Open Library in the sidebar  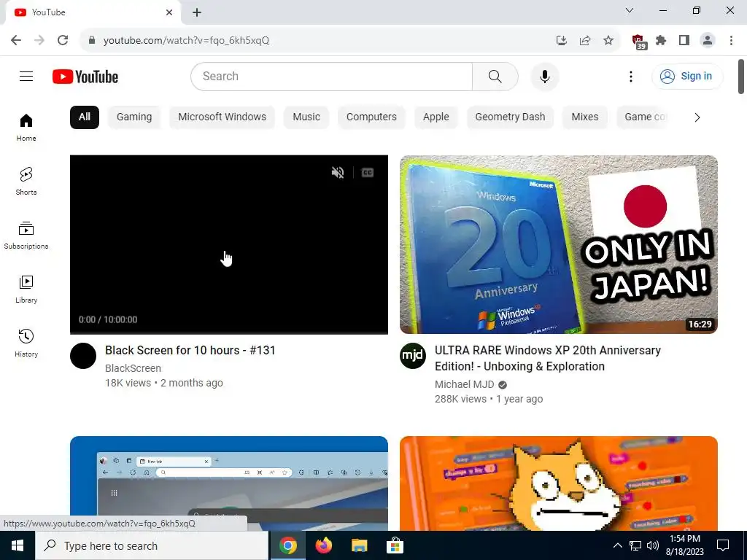(x=26, y=289)
